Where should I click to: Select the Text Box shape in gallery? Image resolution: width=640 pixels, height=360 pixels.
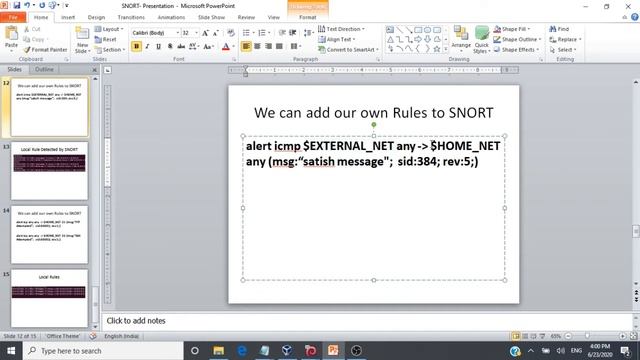tap(390, 30)
